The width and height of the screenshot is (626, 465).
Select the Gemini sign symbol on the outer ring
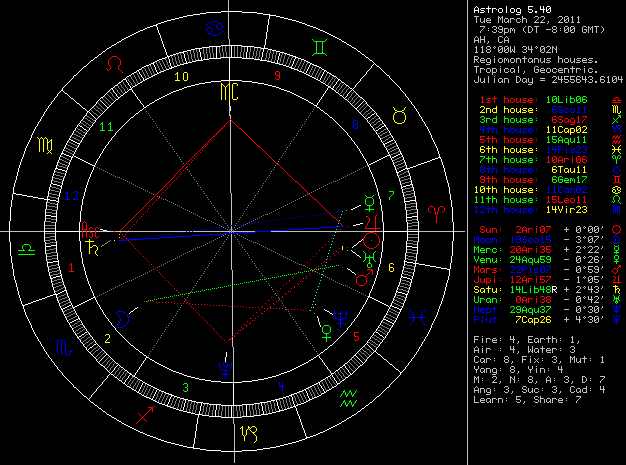[x=318, y=46]
